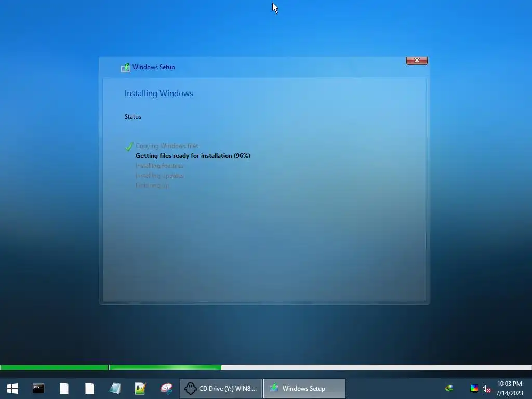532x399 pixels.
Task: Launch the scissors snipping tool icon
Action: pyautogui.click(x=166, y=389)
